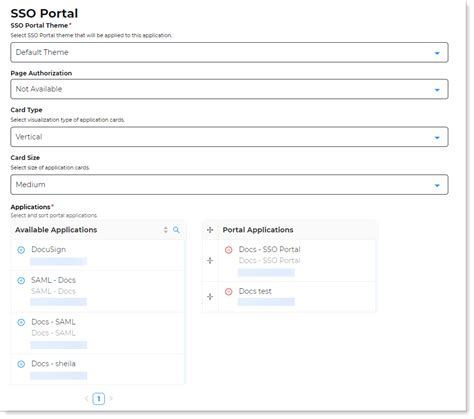Screen dimensions: 474x419
Task: Click the Portal Applications heading
Action: click(x=258, y=230)
